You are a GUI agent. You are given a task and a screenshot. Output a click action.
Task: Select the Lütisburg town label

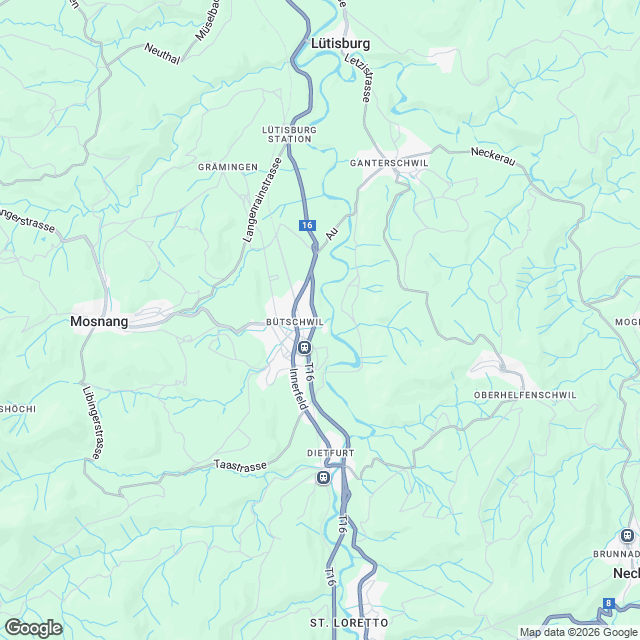point(340,44)
